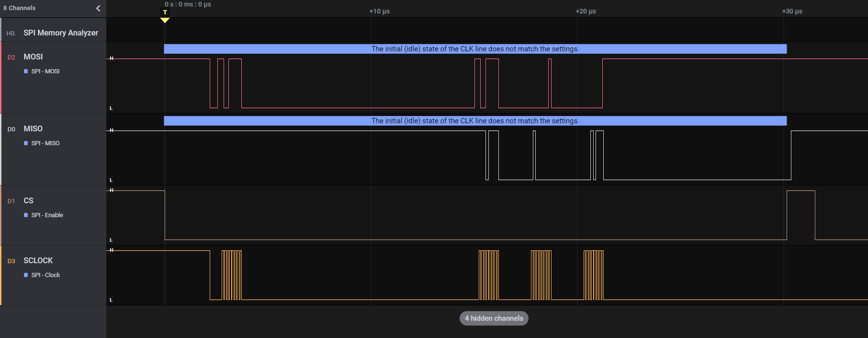Click the CLK warning bar above MOSI waveform
The image size is (868, 338).
click(x=475, y=49)
